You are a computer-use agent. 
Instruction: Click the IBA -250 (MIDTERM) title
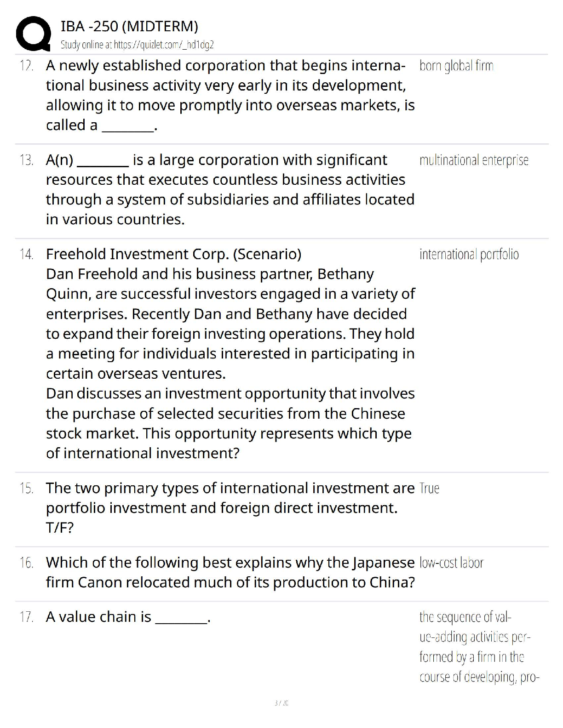point(129,27)
